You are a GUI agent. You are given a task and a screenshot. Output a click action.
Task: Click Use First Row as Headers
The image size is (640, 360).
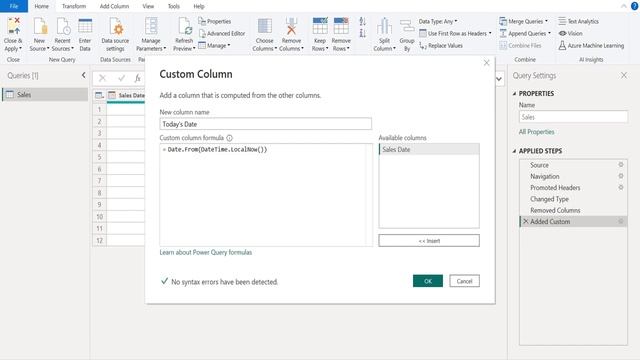[x=455, y=33]
